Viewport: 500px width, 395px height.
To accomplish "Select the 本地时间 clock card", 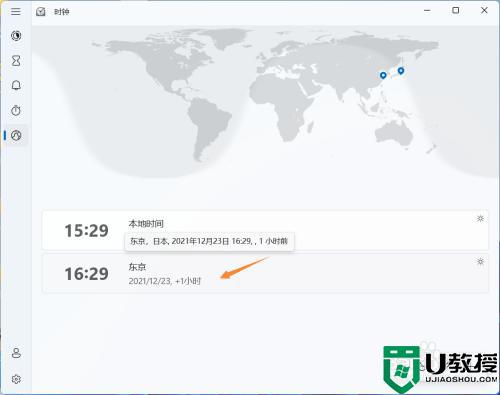I will [x=265, y=230].
